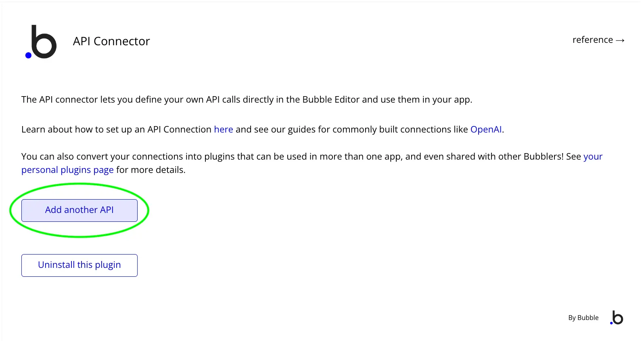This screenshot has height=341, width=644.
Task: Select the blue dot on the top-left Bubble logo
Action: point(28,55)
